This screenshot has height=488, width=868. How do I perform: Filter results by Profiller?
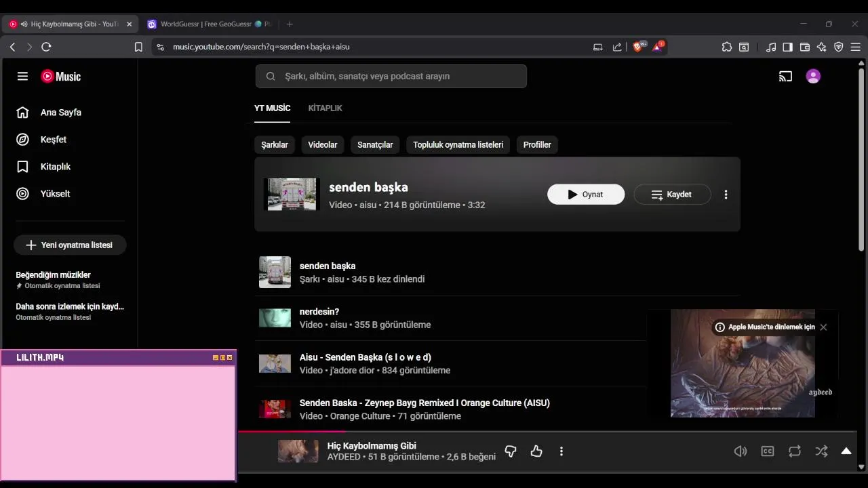click(x=537, y=145)
